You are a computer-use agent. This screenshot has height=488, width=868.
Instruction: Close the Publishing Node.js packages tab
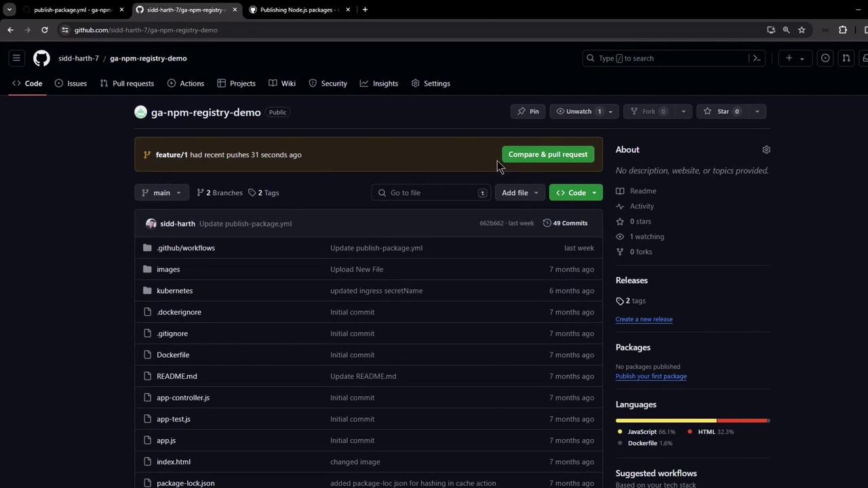tap(348, 9)
